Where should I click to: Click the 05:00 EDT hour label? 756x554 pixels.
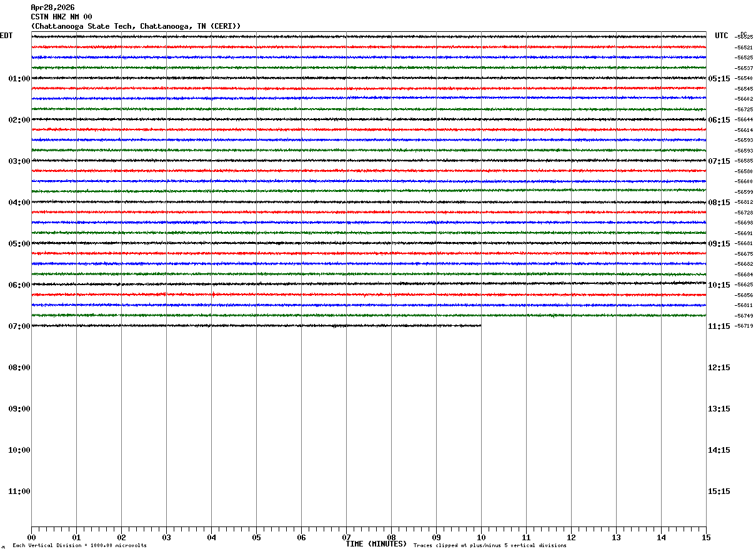(x=19, y=244)
